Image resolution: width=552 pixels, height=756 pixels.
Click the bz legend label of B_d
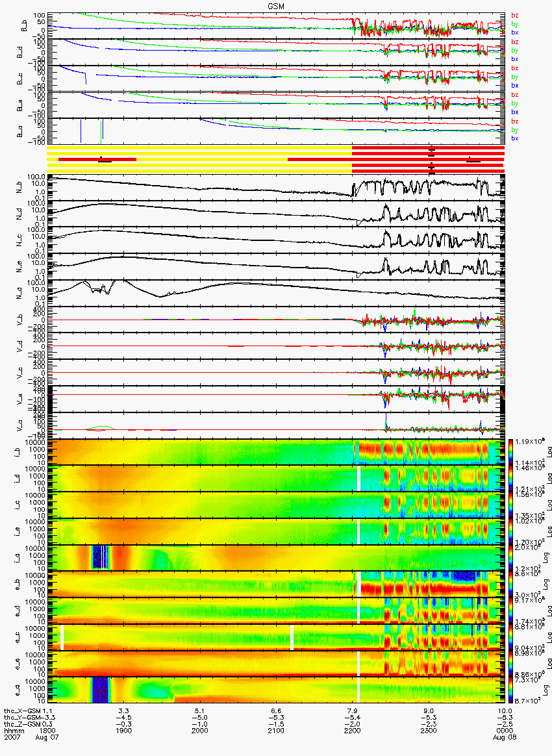[515, 42]
